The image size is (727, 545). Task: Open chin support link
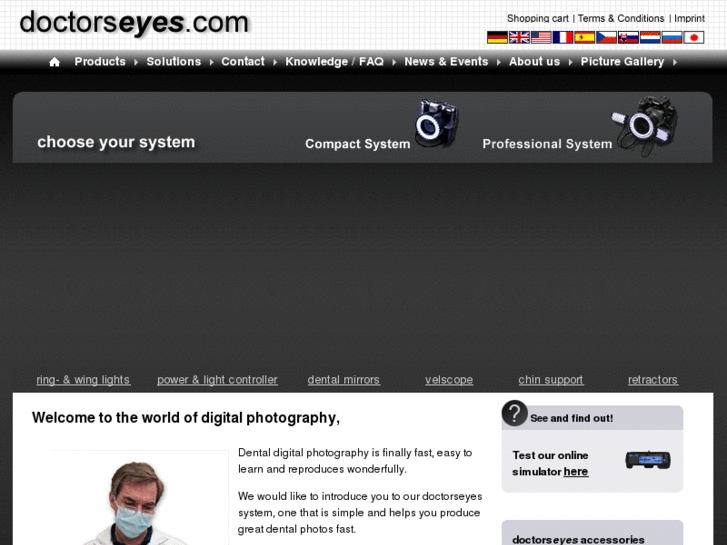(x=551, y=380)
